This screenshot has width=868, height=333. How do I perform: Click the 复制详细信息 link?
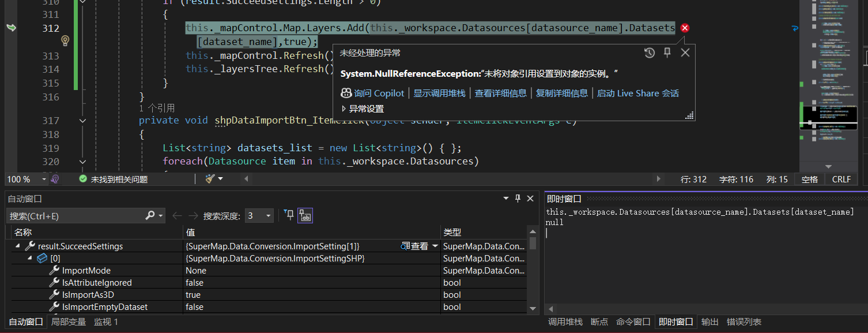[562, 93]
